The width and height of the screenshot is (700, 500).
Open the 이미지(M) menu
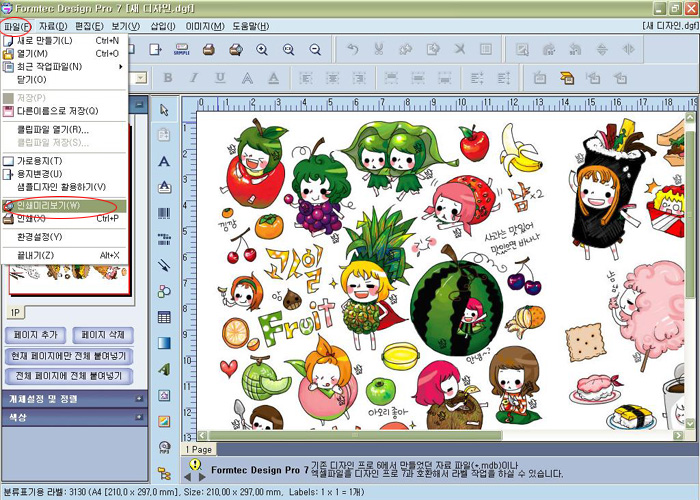click(205, 26)
